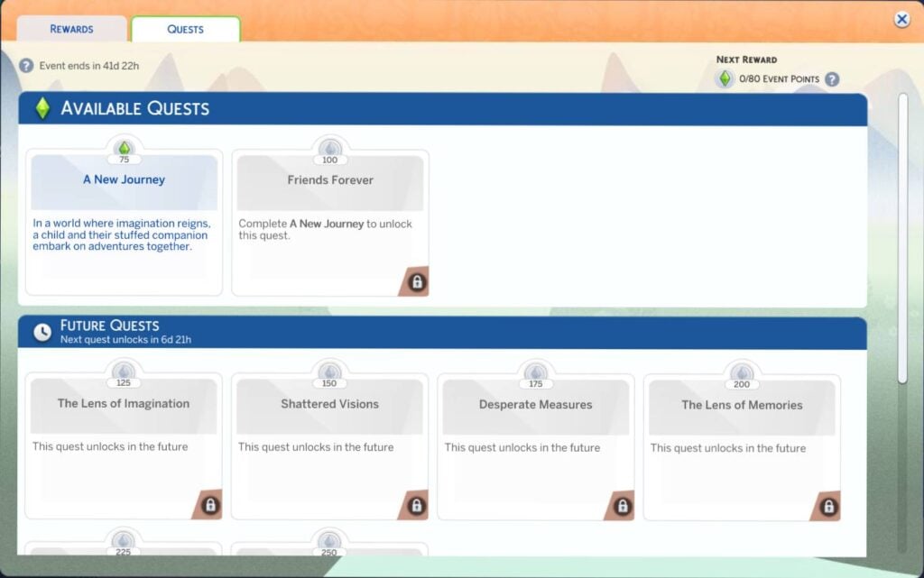Click the 'Next Reward' label
The image size is (924, 578).
click(746, 60)
